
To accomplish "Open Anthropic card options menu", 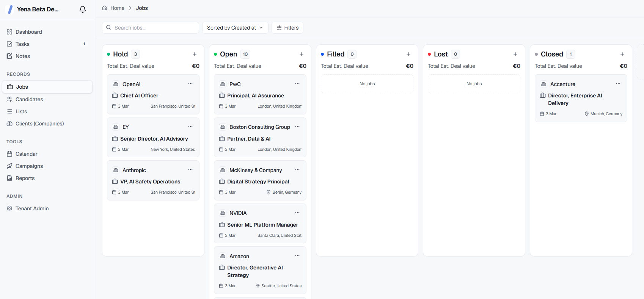I will pos(190,169).
